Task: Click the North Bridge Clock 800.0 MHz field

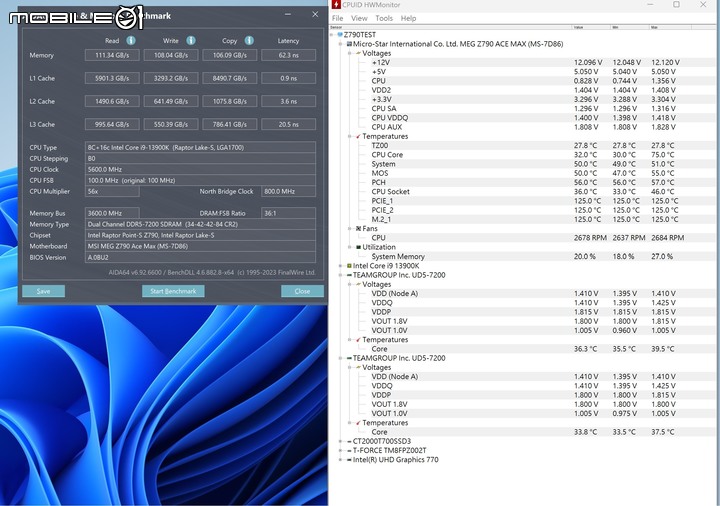Action: pos(288,191)
